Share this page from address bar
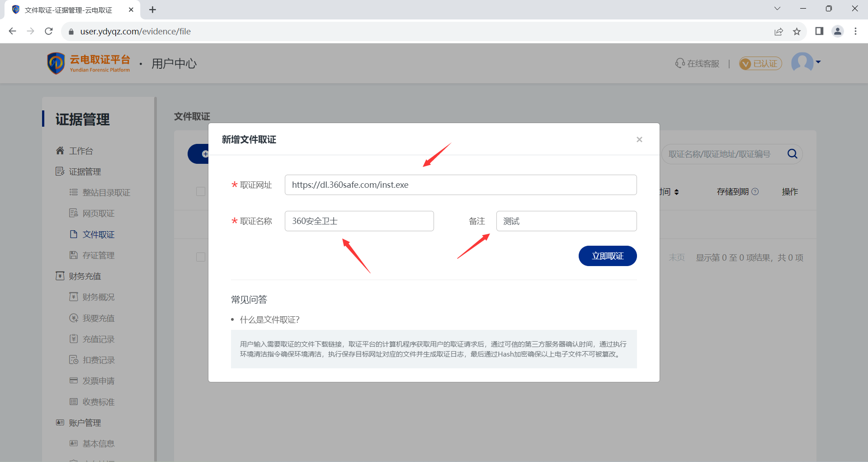 coord(778,31)
